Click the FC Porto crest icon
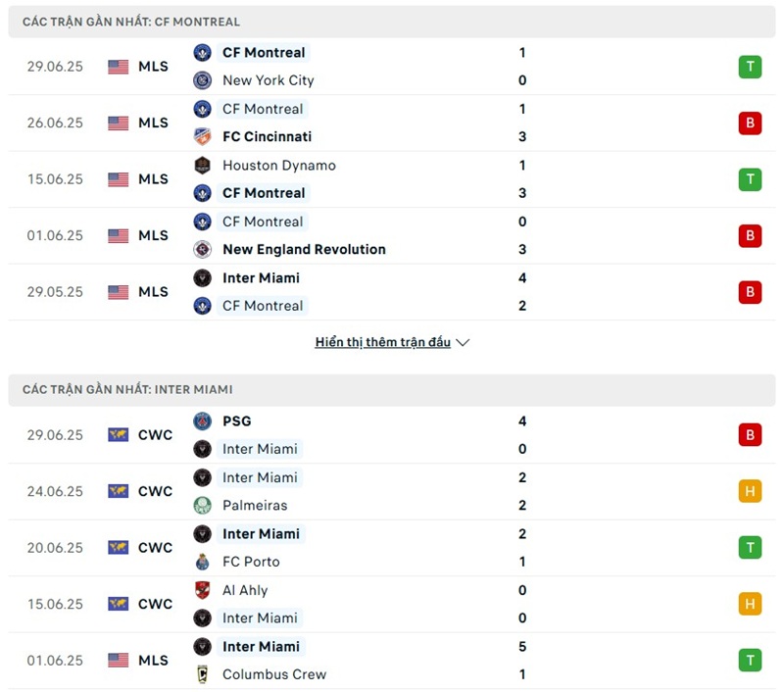Screen dimensions: 784x692 (x=202, y=562)
